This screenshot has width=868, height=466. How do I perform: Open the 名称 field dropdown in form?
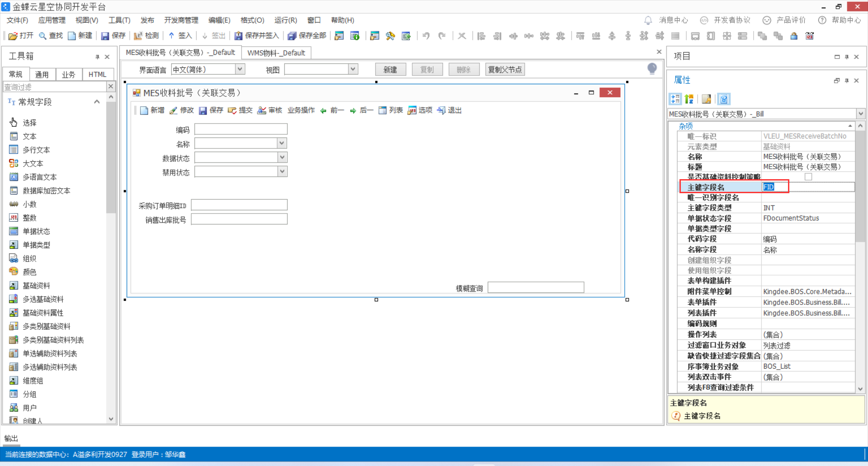tap(282, 143)
